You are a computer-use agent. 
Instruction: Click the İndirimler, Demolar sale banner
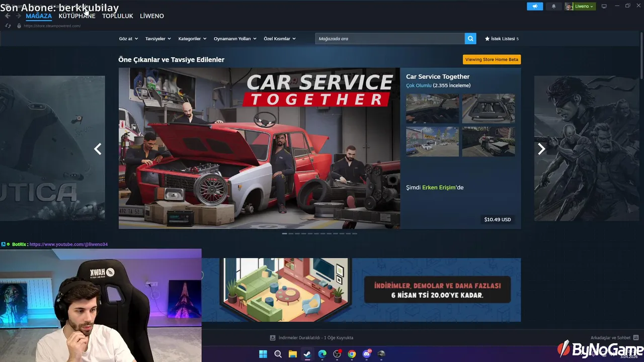click(361, 290)
